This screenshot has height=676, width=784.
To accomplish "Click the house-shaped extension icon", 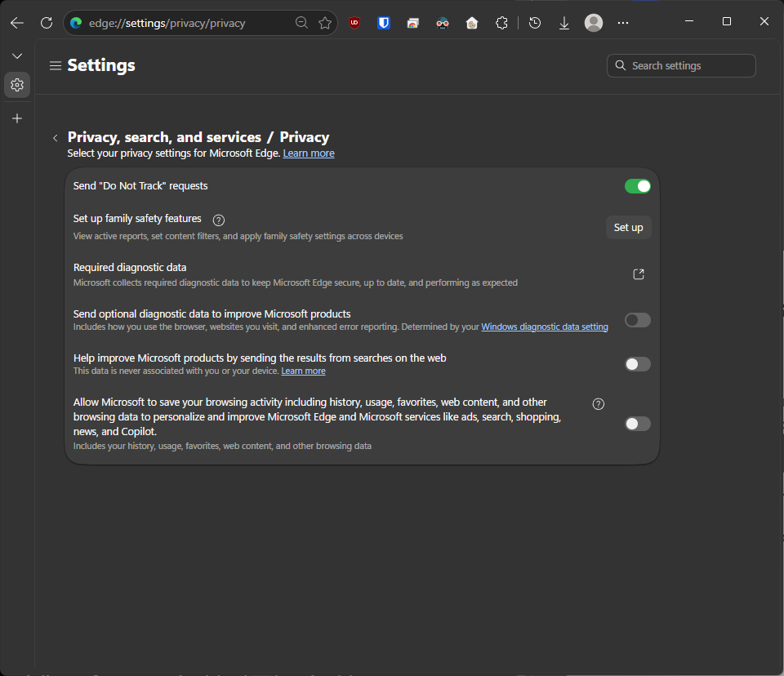I will [472, 23].
